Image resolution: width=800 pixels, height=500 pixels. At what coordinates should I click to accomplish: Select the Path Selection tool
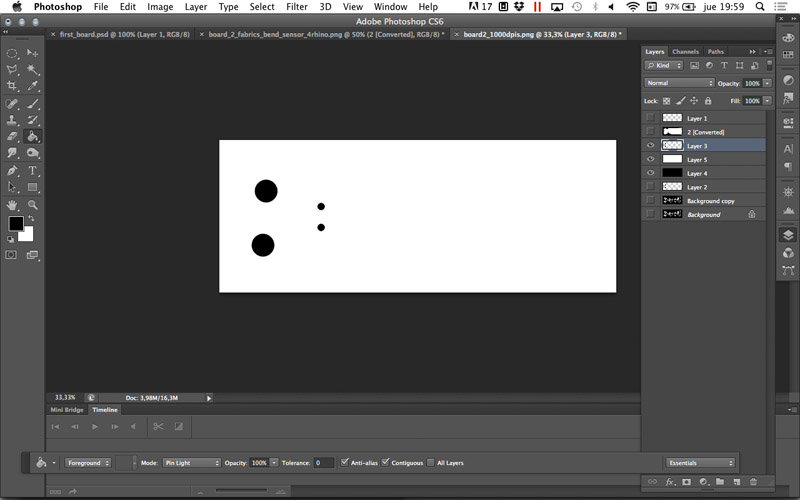click(x=12, y=187)
